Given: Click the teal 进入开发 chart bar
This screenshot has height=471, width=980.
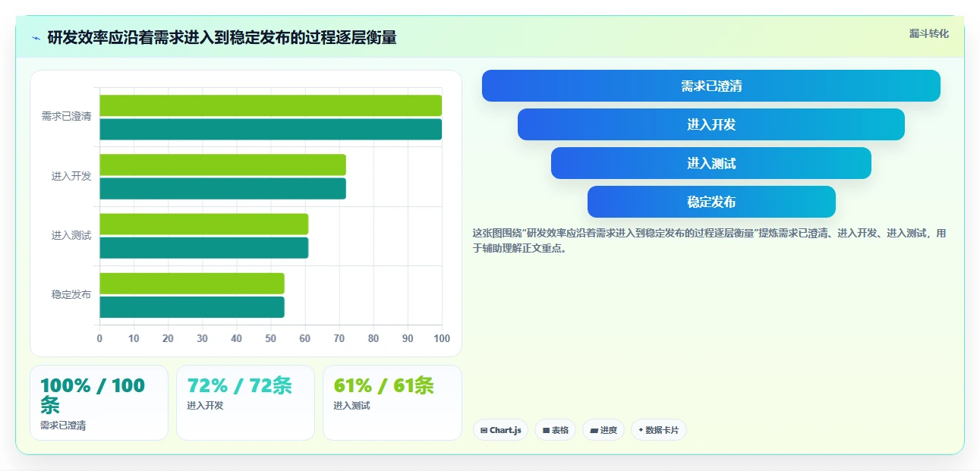Looking at the screenshot, I should [222, 189].
